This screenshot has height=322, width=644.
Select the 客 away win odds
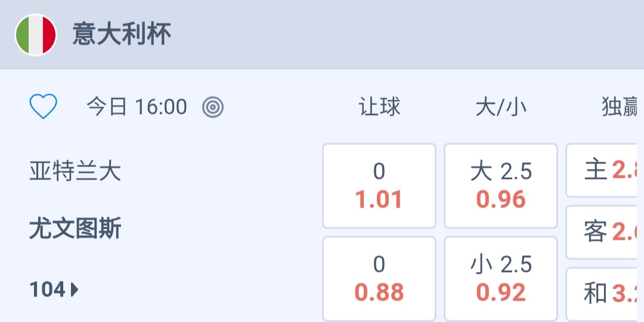coord(605,233)
